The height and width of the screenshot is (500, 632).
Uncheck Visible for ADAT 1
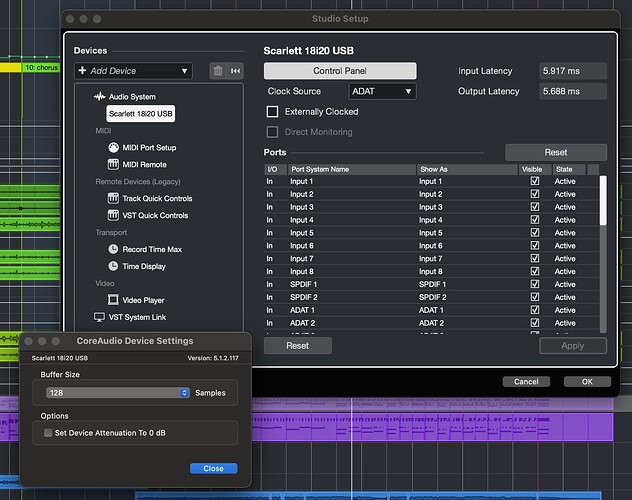[535, 310]
